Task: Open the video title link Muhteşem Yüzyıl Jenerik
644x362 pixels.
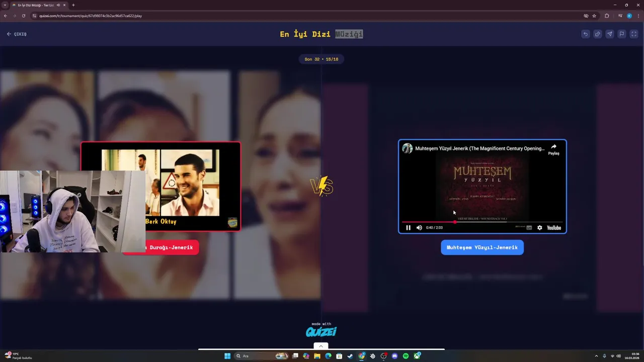Action: point(479,148)
